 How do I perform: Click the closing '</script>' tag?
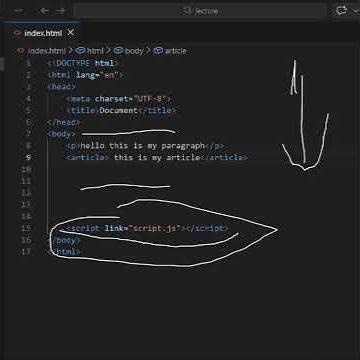click(207, 228)
